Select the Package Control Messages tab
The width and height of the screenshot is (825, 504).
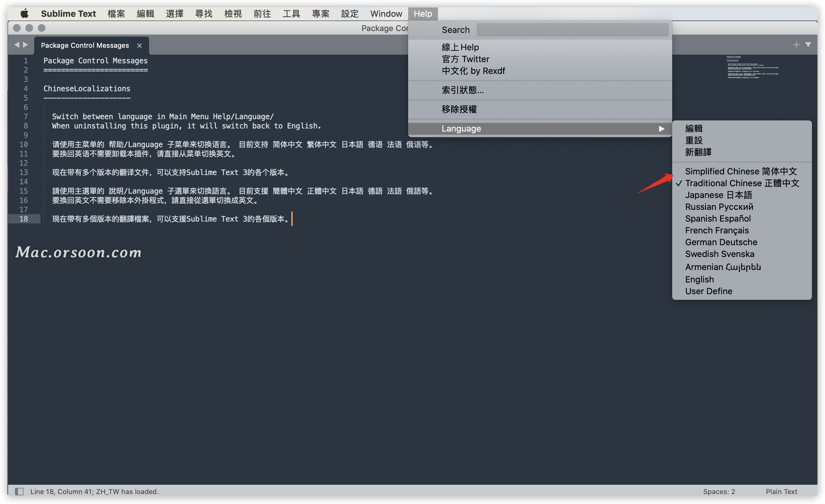[x=86, y=45]
